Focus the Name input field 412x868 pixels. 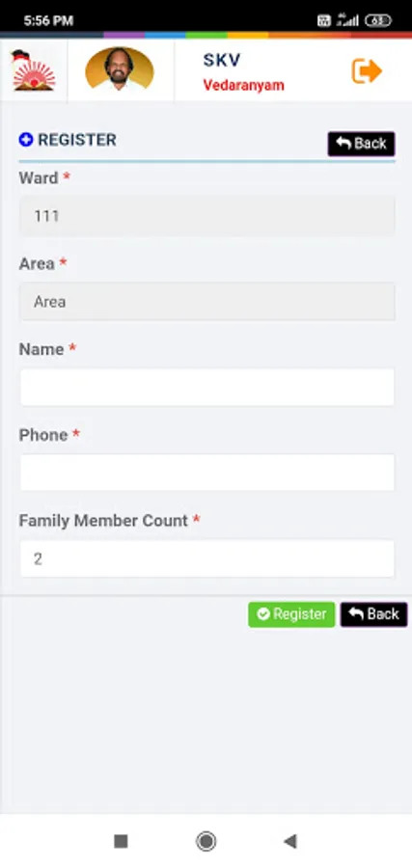(x=207, y=387)
